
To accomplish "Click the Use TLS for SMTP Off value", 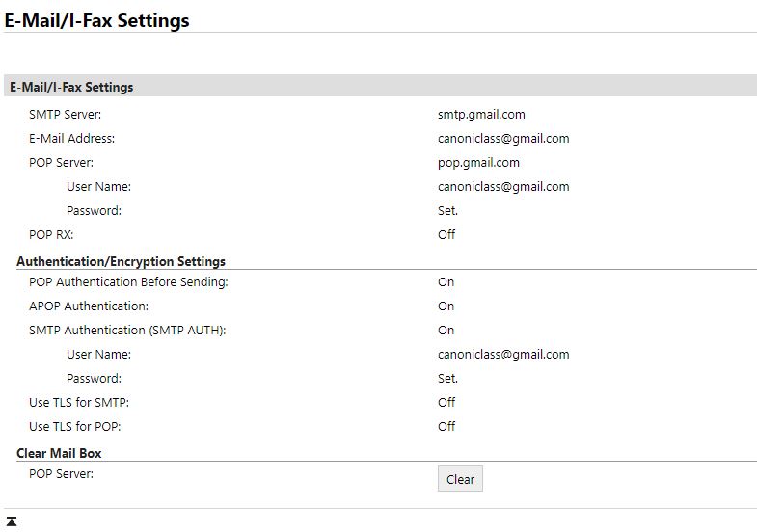I will pyautogui.click(x=446, y=402).
